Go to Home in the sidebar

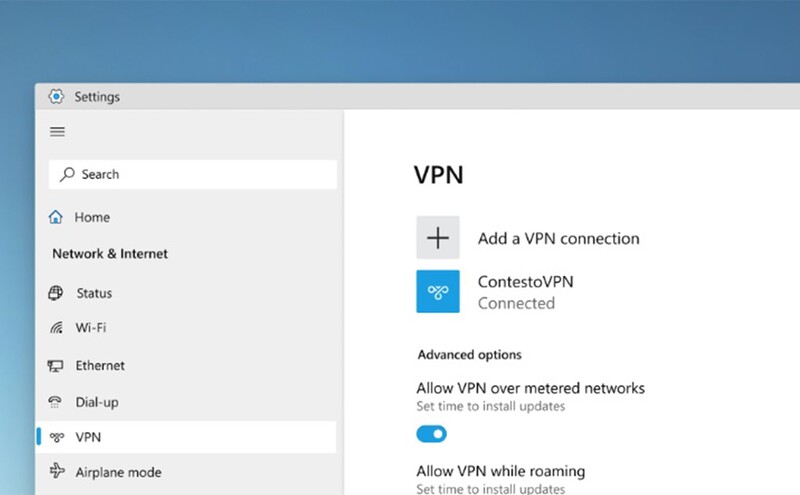tap(92, 217)
